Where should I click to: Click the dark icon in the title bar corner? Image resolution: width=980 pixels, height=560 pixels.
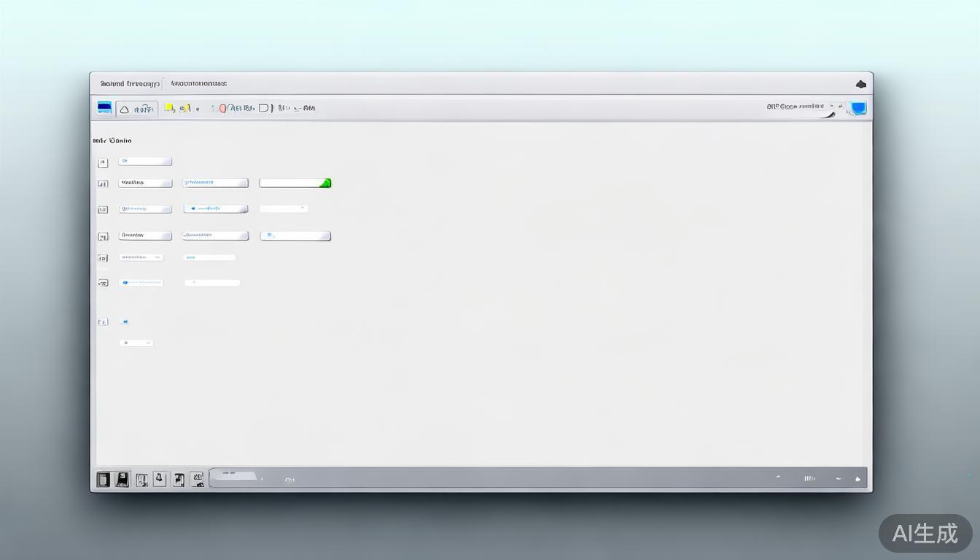tap(860, 85)
